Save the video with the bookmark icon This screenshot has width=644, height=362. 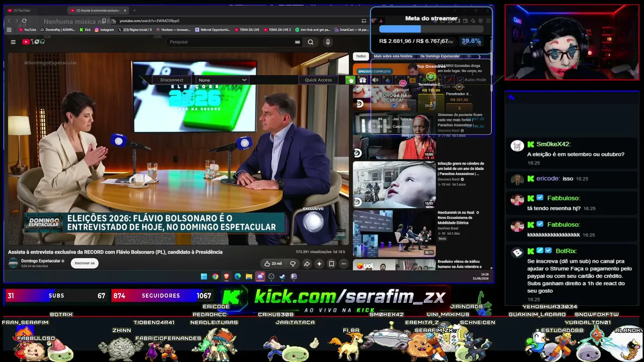[331, 263]
